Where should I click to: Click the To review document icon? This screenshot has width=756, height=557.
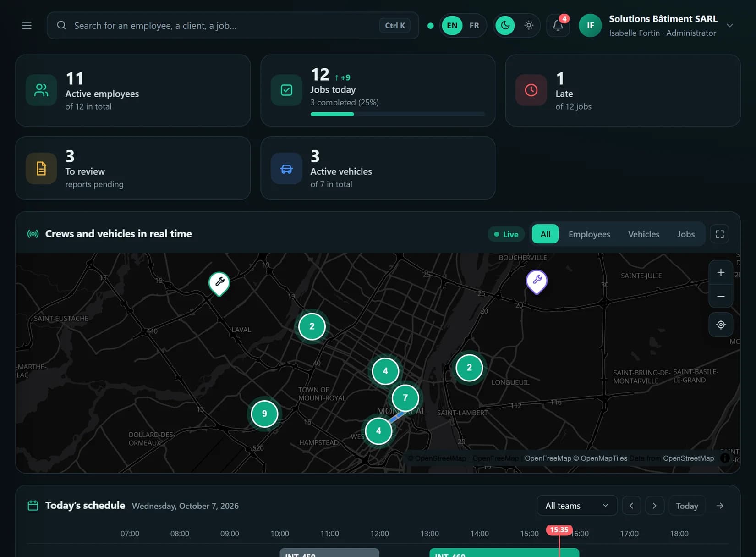tap(41, 168)
